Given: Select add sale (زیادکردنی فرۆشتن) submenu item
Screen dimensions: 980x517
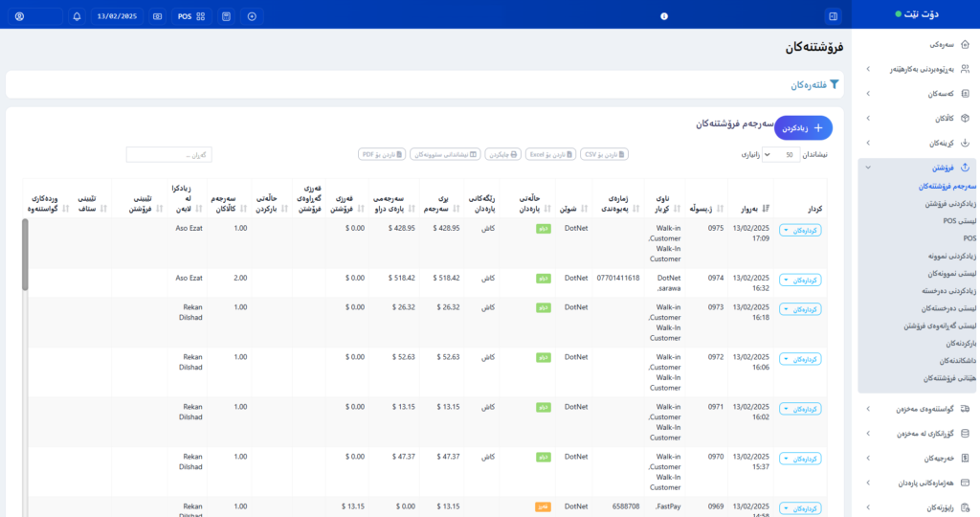Looking at the screenshot, I should [950, 204].
